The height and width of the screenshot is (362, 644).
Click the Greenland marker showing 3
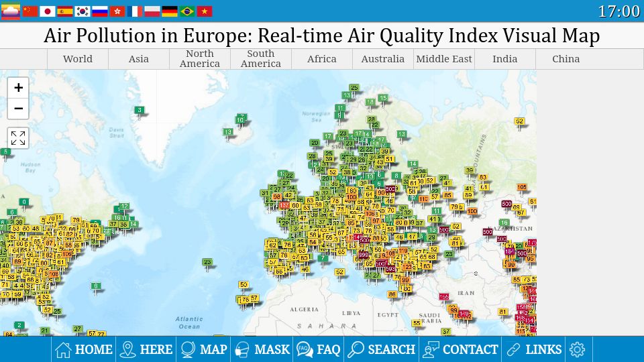click(x=140, y=110)
